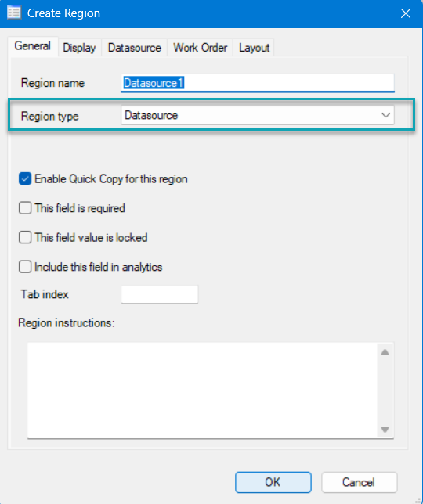The image size is (423, 504).
Task: Open the Datasource tab
Action: [x=135, y=48]
